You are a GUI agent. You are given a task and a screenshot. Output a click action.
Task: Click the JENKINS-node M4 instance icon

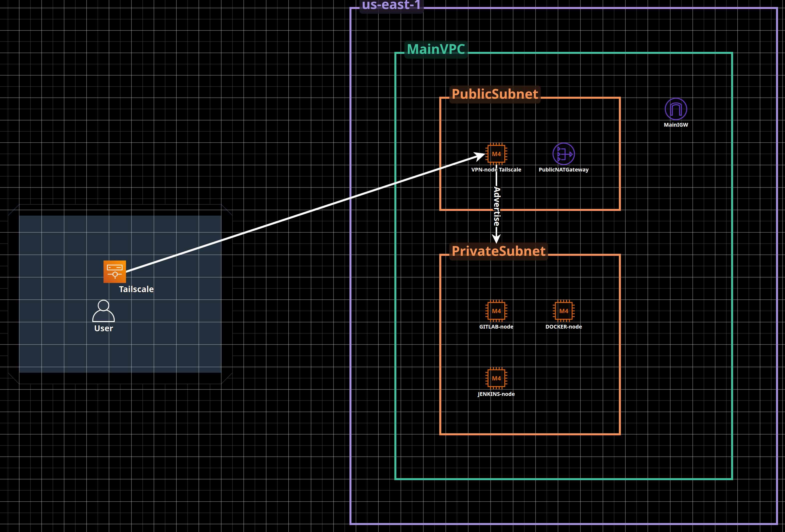pos(496,378)
